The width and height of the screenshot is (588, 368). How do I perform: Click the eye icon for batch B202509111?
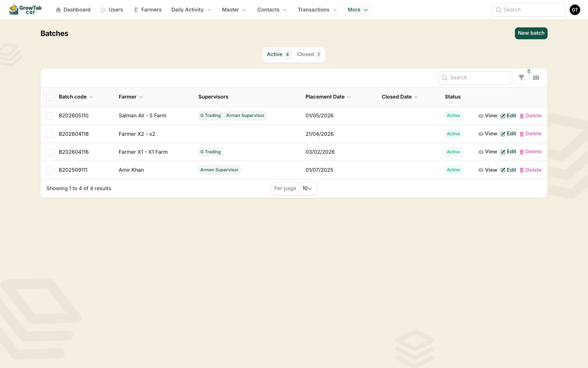pos(481,170)
